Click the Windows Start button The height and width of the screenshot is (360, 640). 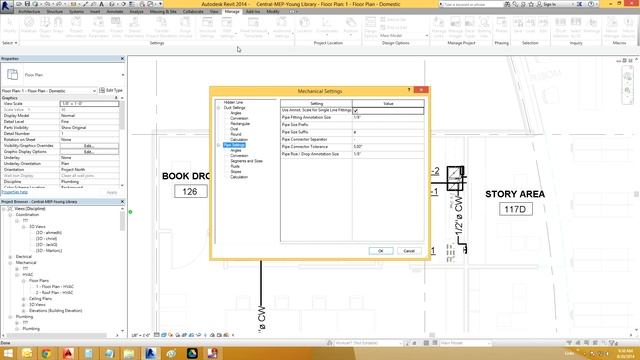(8, 353)
